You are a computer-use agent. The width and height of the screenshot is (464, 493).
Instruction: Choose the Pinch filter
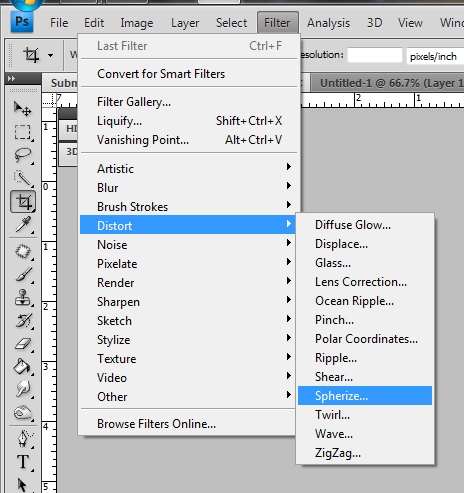tap(365, 320)
